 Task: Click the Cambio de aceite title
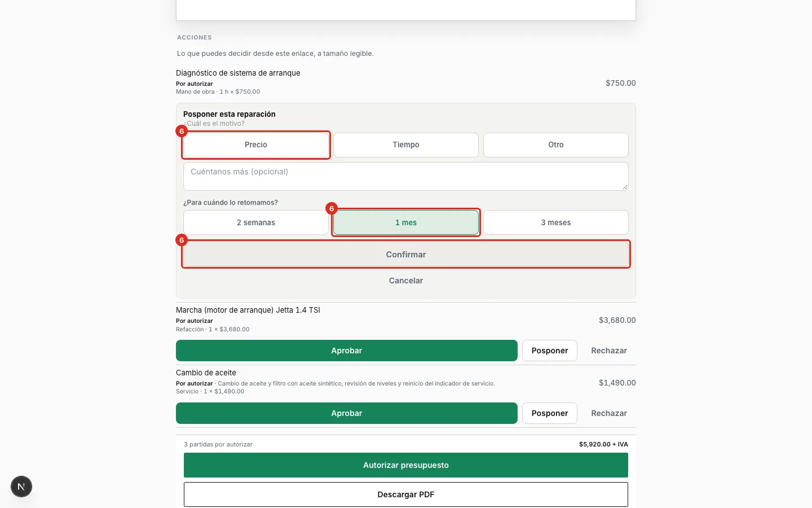pos(206,373)
